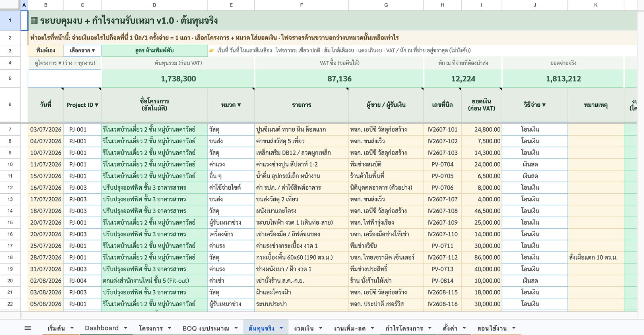The image size is (644, 335).
Task: Select the date cell 28/07/2026
Action: [x=46, y=257]
